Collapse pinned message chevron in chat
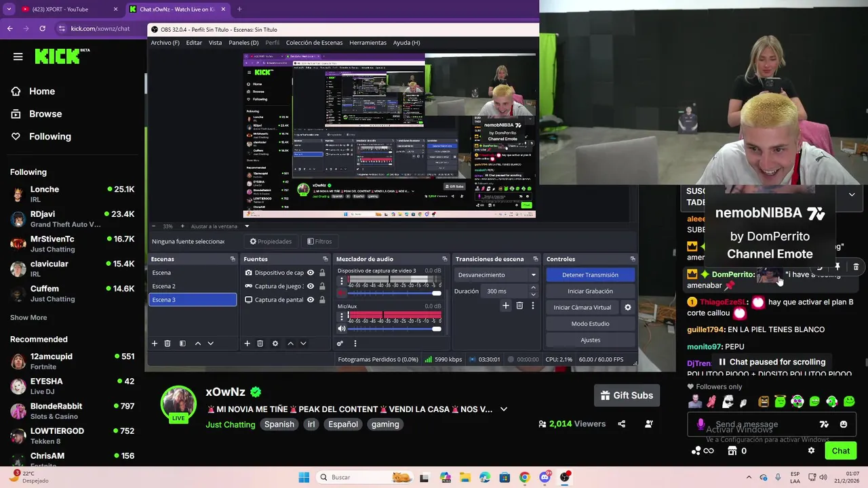 click(x=852, y=195)
